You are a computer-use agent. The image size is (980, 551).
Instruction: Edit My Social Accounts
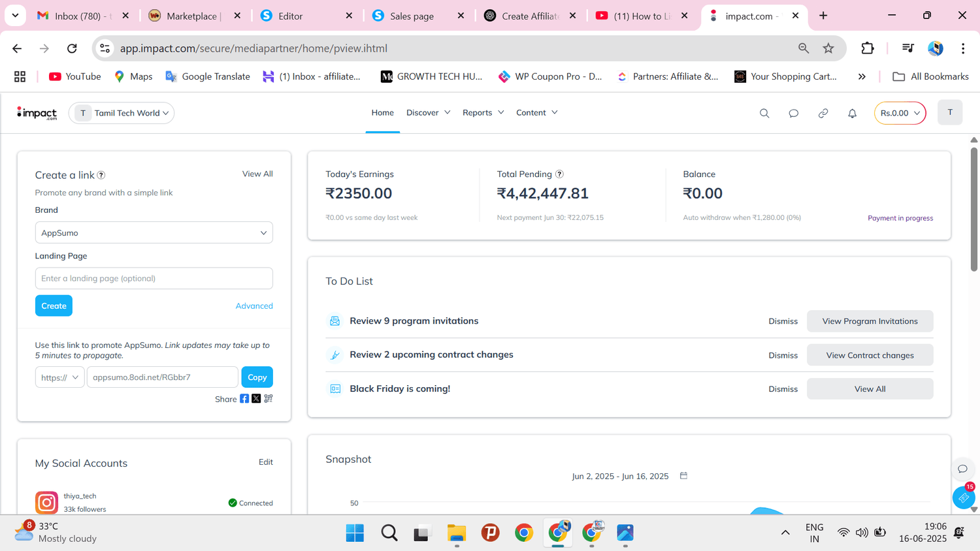tap(266, 462)
